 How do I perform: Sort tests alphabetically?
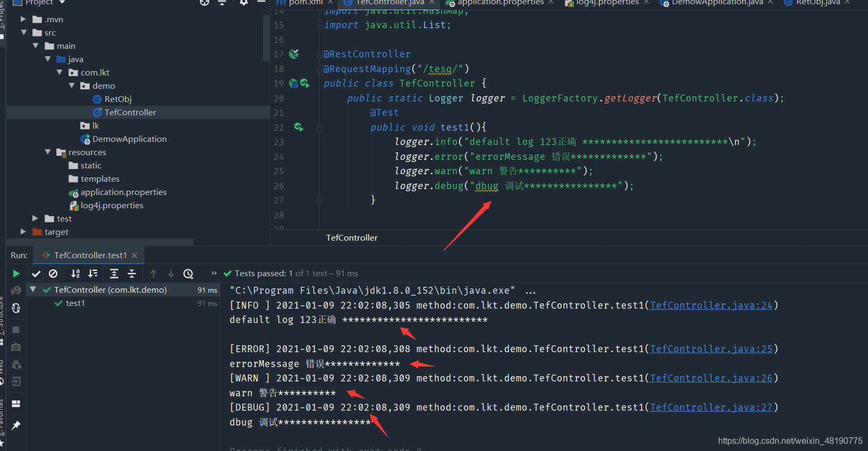[x=75, y=274]
